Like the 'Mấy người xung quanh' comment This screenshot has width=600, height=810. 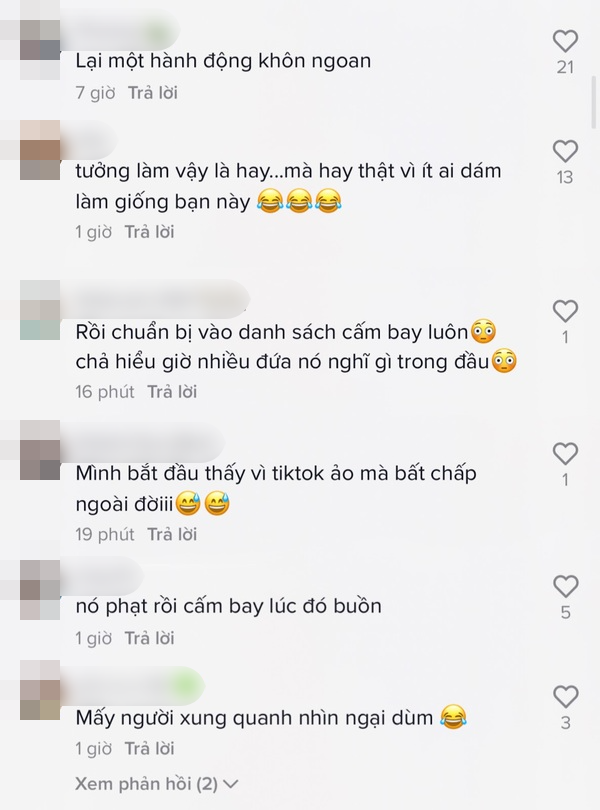565,697
